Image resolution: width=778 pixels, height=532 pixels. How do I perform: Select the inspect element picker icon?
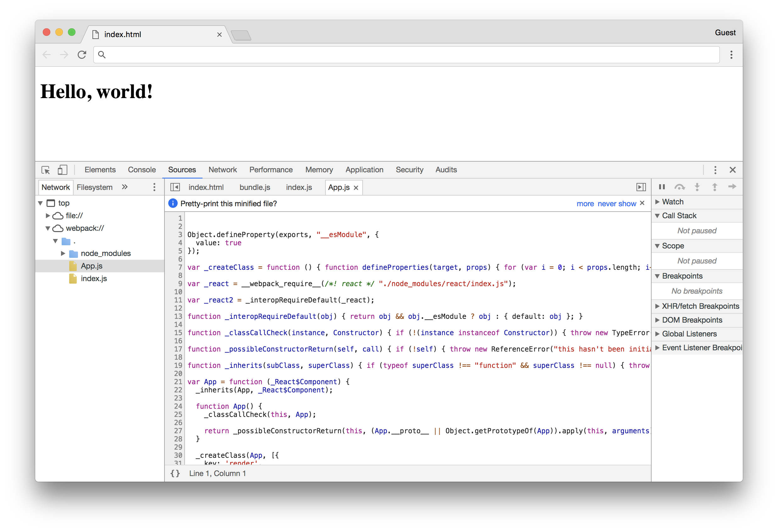(46, 170)
